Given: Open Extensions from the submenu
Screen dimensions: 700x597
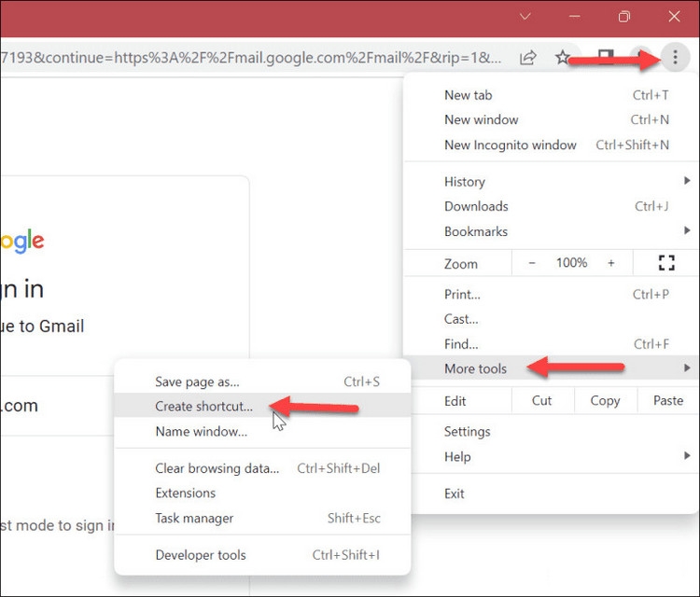Looking at the screenshot, I should tap(262, 493).
